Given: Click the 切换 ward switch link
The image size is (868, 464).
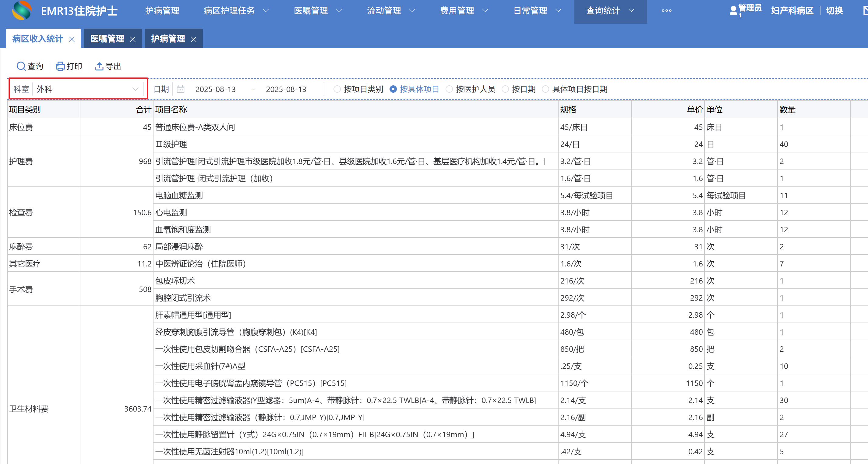Looking at the screenshot, I should (x=834, y=10).
